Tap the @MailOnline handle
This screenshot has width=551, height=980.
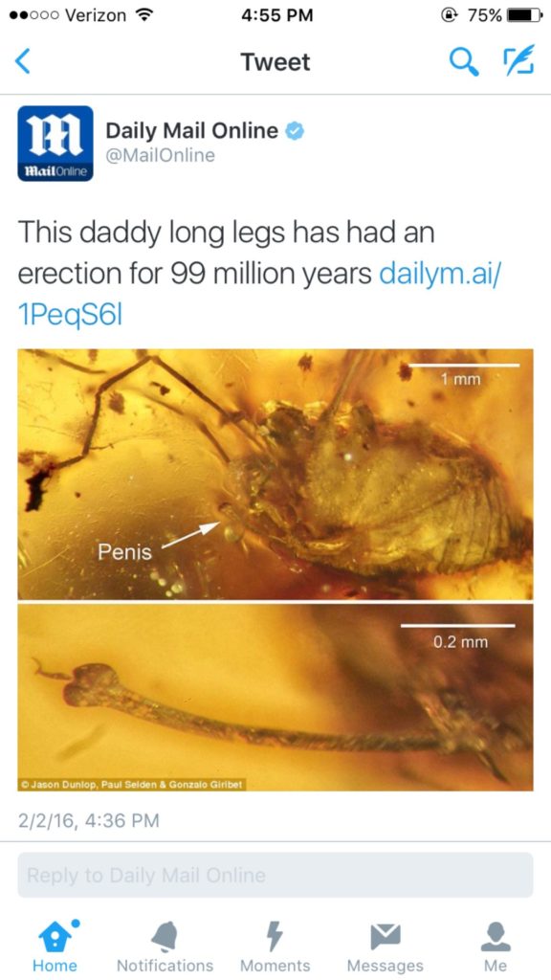click(x=160, y=156)
